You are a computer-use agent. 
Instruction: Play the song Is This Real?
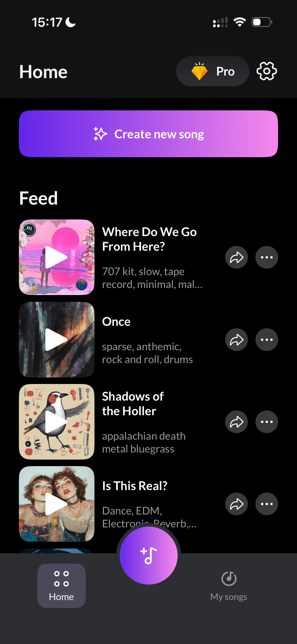56,504
